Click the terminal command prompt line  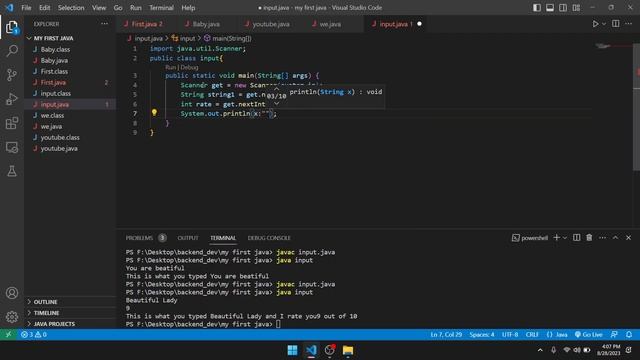coord(203,324)
